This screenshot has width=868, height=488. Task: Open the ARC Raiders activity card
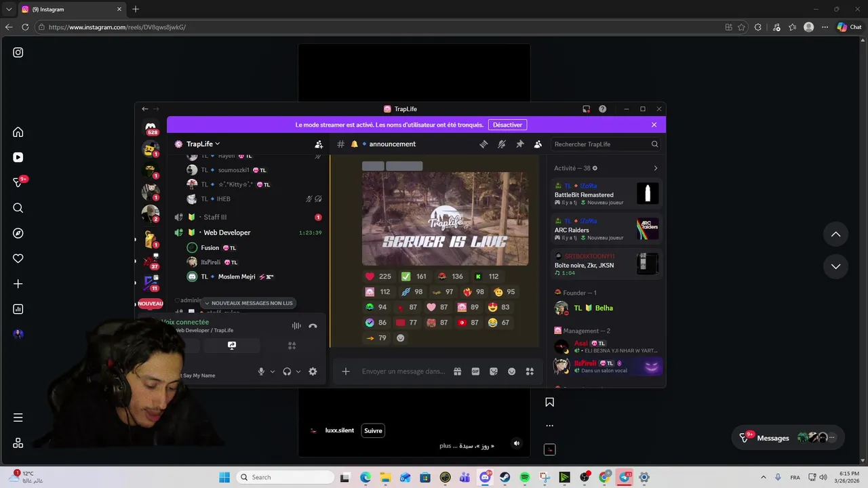[607, 229]
